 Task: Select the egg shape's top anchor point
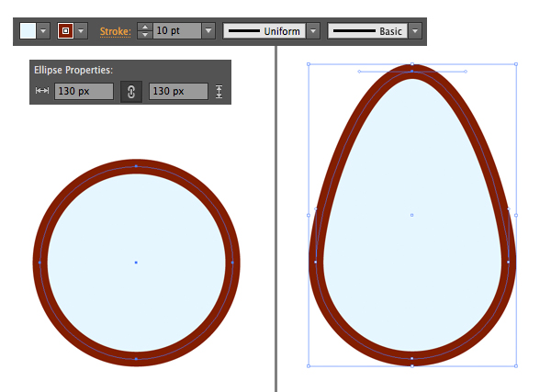tap(412, 72)
